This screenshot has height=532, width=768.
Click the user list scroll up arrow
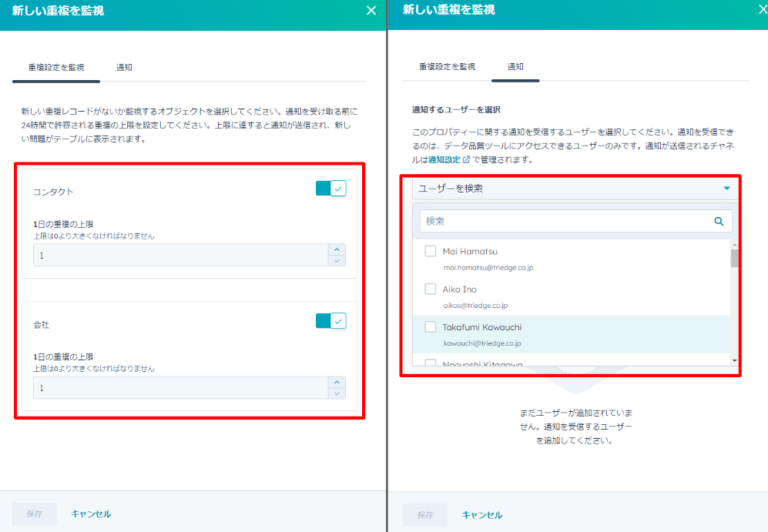pyautogui.click(x=734, y=244)
